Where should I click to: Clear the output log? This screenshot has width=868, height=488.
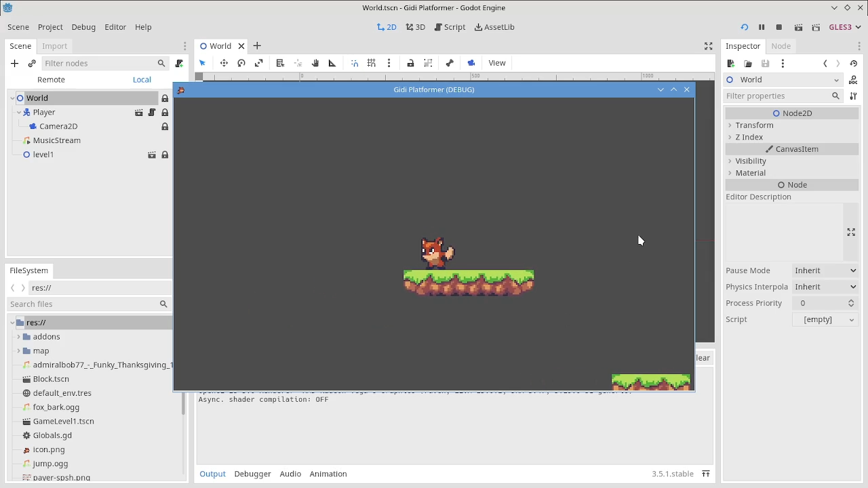coord(702,357)
